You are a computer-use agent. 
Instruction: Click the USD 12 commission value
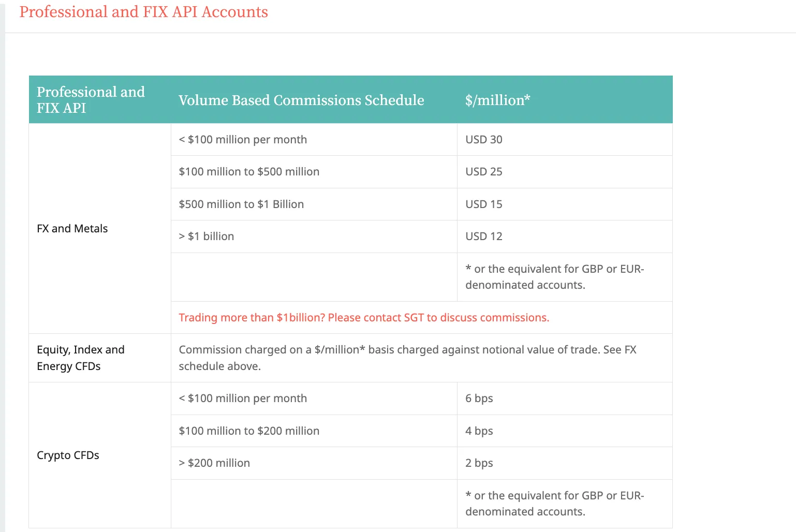pyautogui.click(x=483, y=236)
